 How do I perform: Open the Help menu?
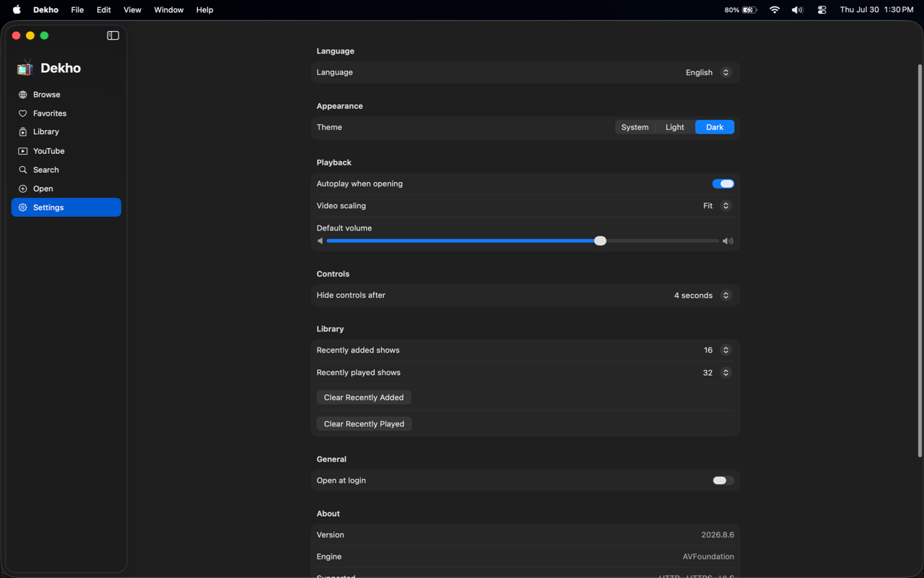pyautogui.click(x=204, y=10)
